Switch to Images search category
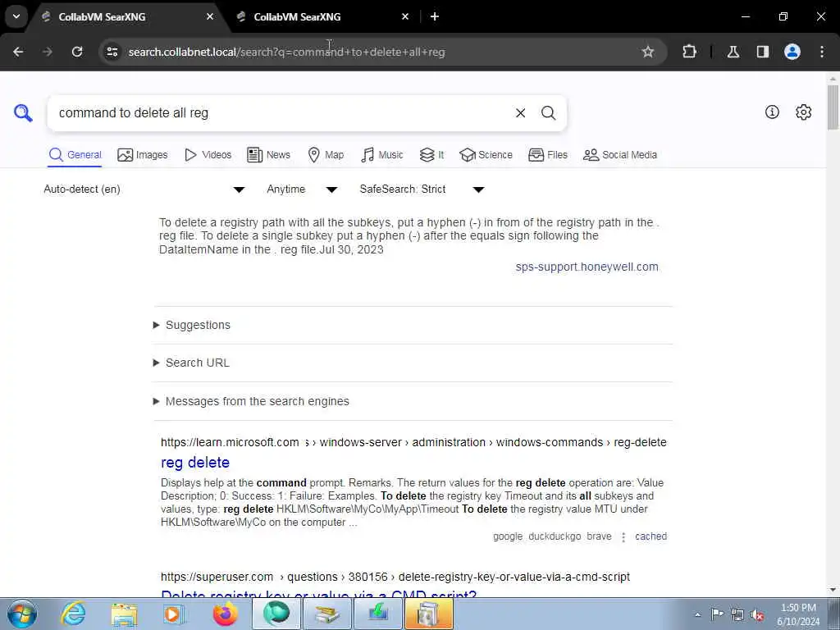The height and width of the screenshot is (630, 840). [143, 155]
